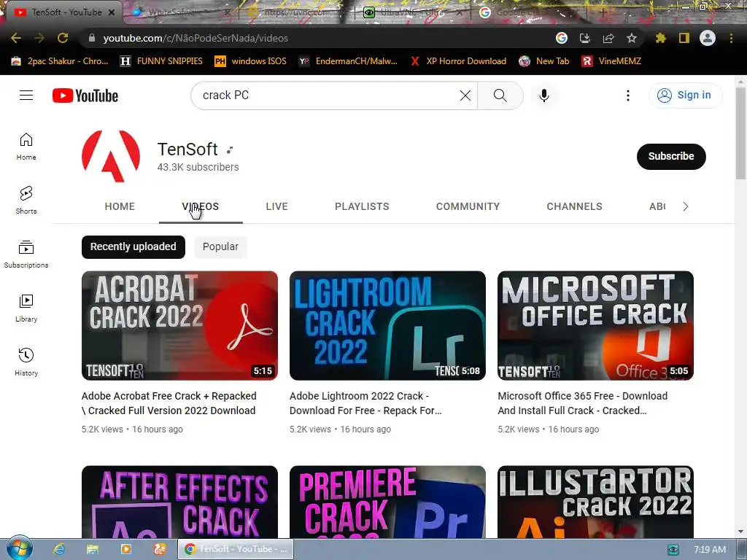Open the LIVE tab
The height and width of the screenshot is (560, 747).
coord(276,206)
